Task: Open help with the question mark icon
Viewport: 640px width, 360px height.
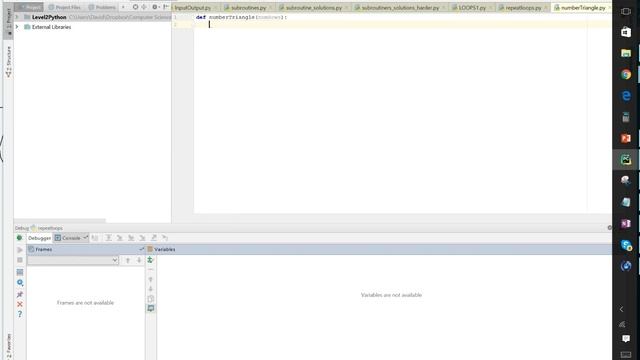Action: pos(20,314)
